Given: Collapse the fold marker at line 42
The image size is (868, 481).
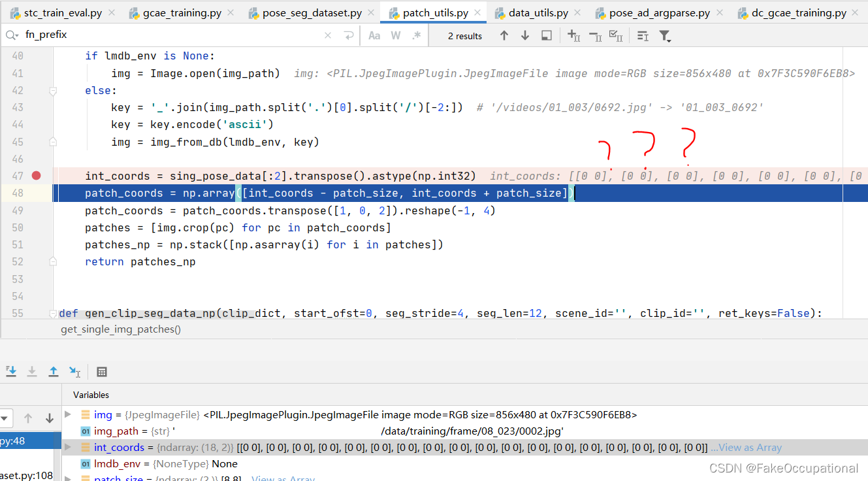Looking at the screenshot, I should [x=54, y=91].
